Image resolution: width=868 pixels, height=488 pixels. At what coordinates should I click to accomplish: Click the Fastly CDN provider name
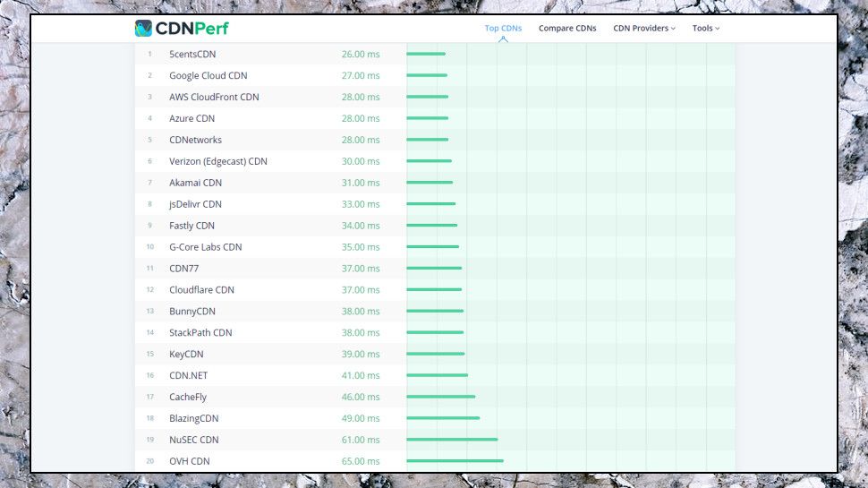(191, 226)
